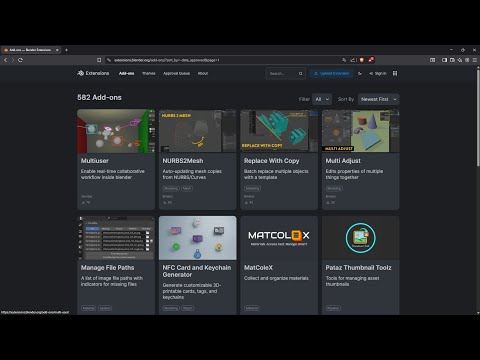This screenshot has height=360, width=480.
Task: Click the page vertical scrollbar
Action: [x=478, y=117]
